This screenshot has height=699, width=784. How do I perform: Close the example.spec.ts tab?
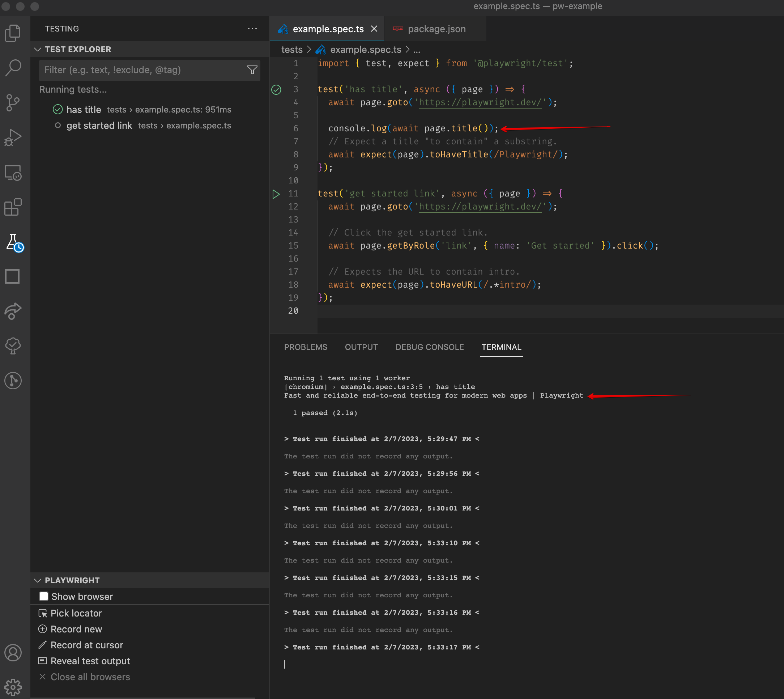point(374,29)
